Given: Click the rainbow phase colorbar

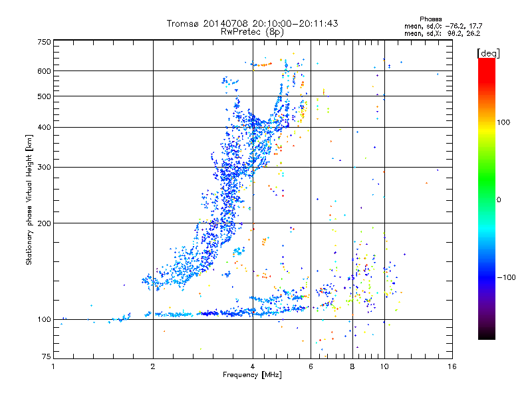Looking at the screenshot, I should tap(487, 199).
